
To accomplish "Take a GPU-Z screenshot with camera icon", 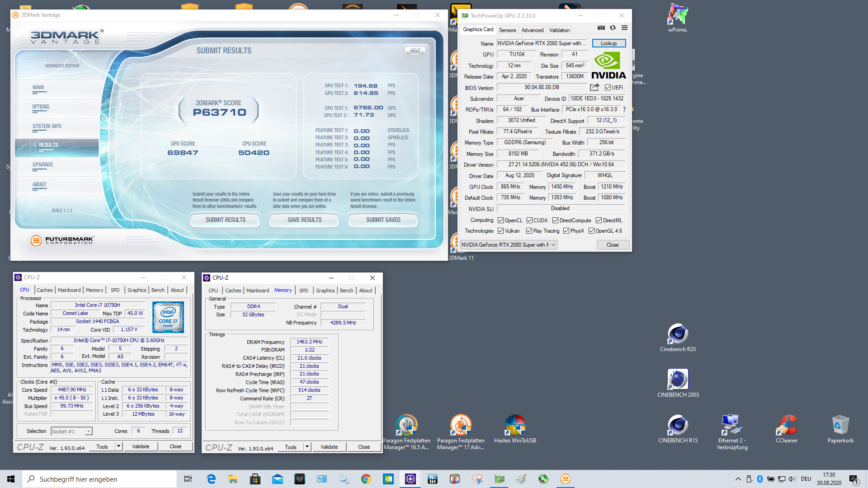I will click(601, 28).
